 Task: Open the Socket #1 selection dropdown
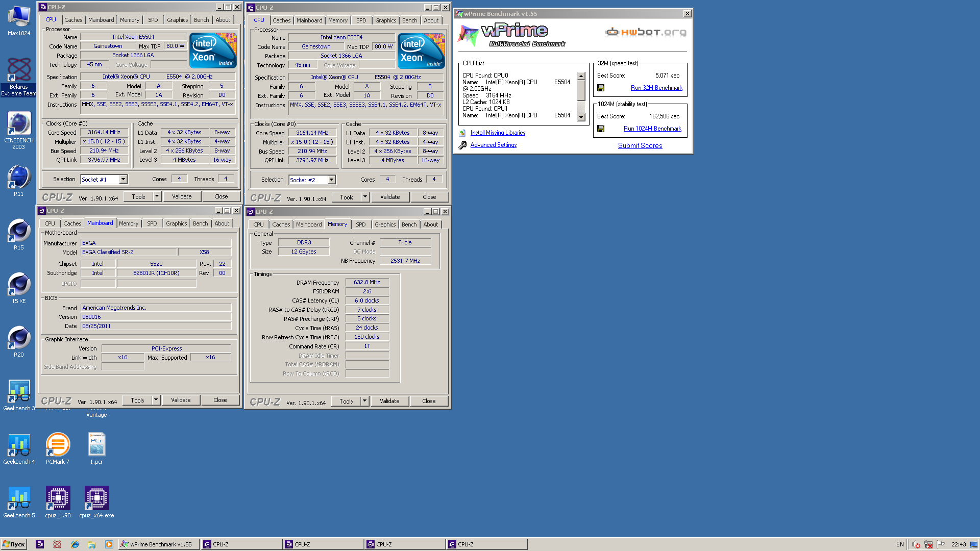click(x=123, y=180)
